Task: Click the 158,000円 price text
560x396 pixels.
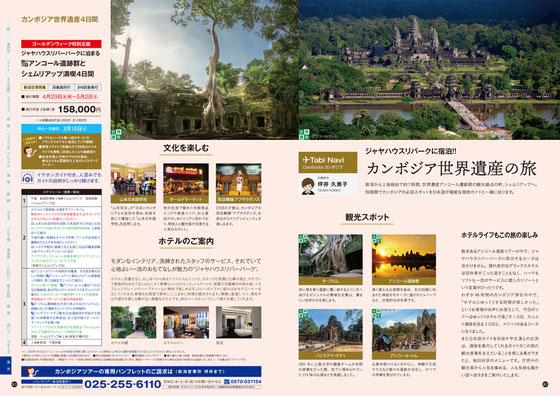Action: point(80,109)
